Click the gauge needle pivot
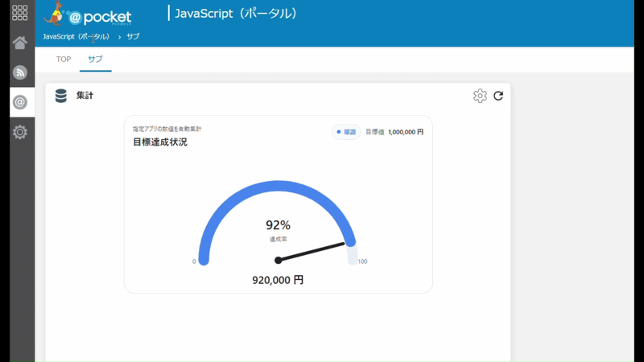The width and height of the screenshot is (644, 362). (278, 260)
